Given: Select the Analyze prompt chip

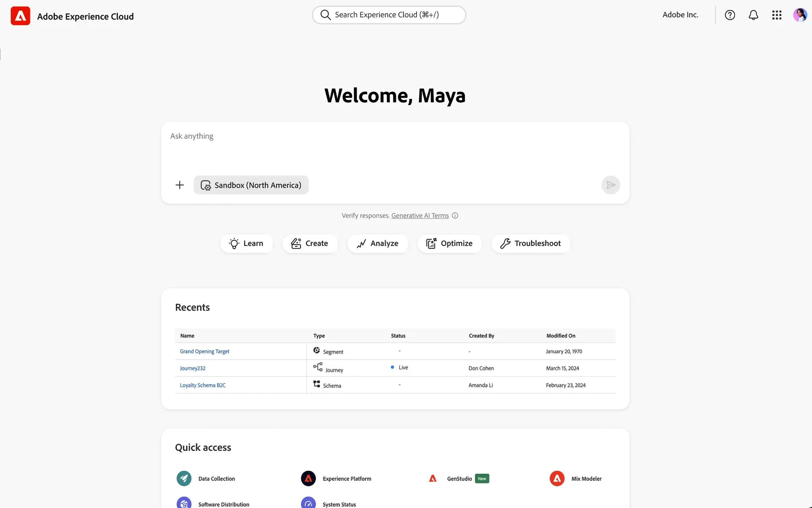Looking at the screenshot, I should point(377,243).
